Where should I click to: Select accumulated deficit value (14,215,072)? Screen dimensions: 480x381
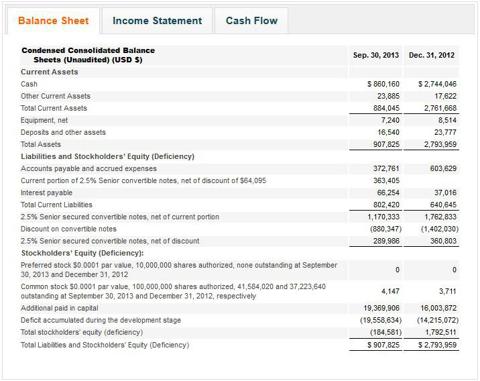click(x=438, y=320)
